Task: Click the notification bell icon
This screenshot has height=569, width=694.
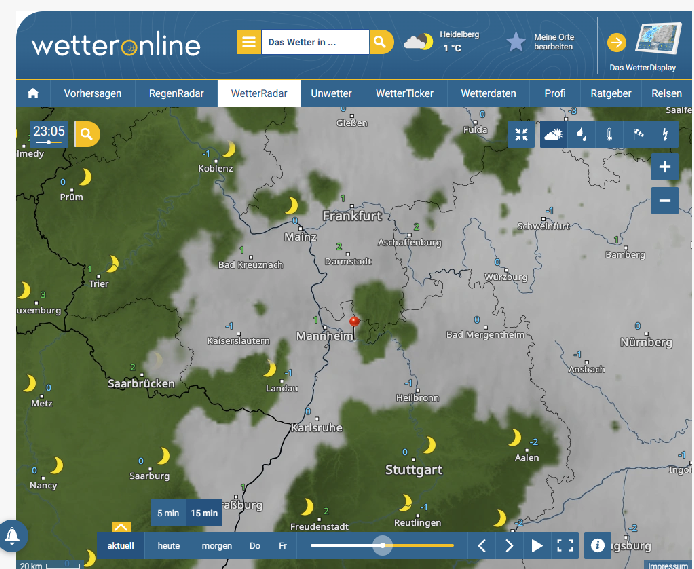Action: coord(12,536)
